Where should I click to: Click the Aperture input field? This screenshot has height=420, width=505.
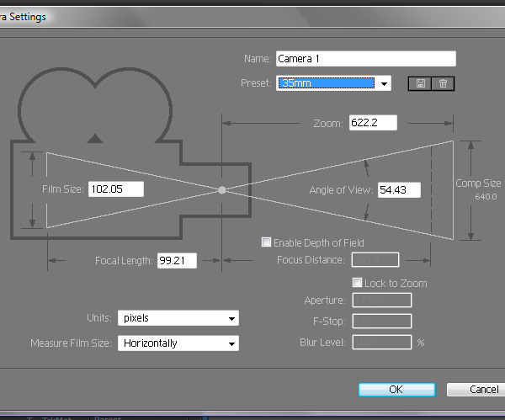(380, 300)
